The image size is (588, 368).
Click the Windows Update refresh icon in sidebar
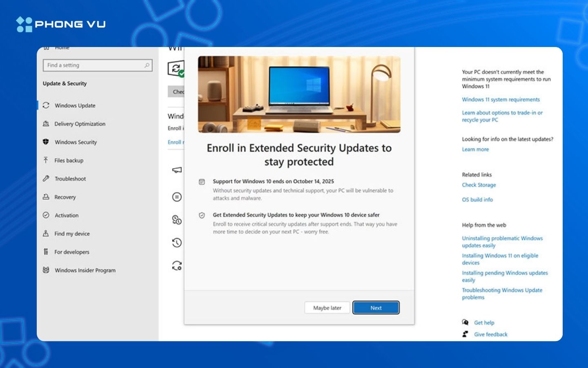[x=46, y=105]
